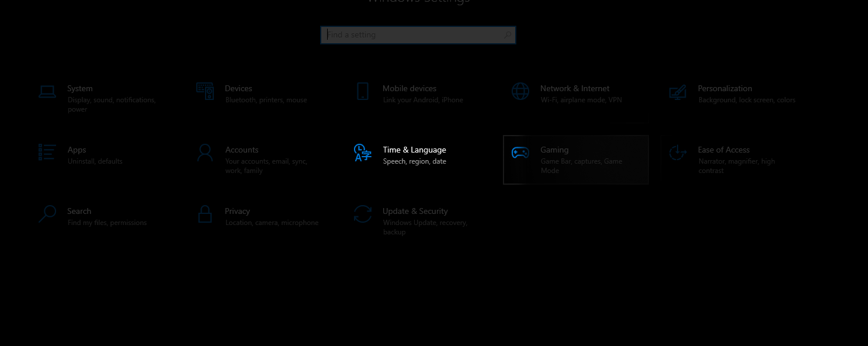
Task: Open the Gaming settings title
Action: tap(554, 150)
